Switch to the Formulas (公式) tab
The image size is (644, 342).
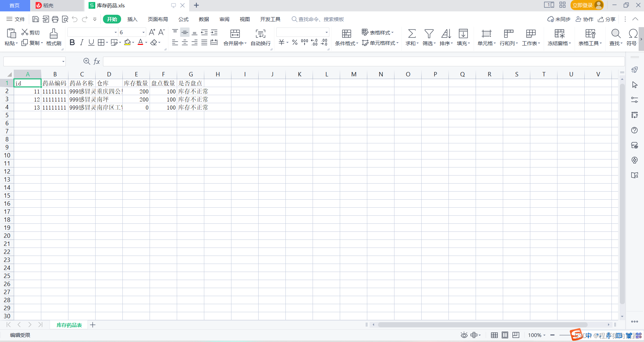(183, 19)
